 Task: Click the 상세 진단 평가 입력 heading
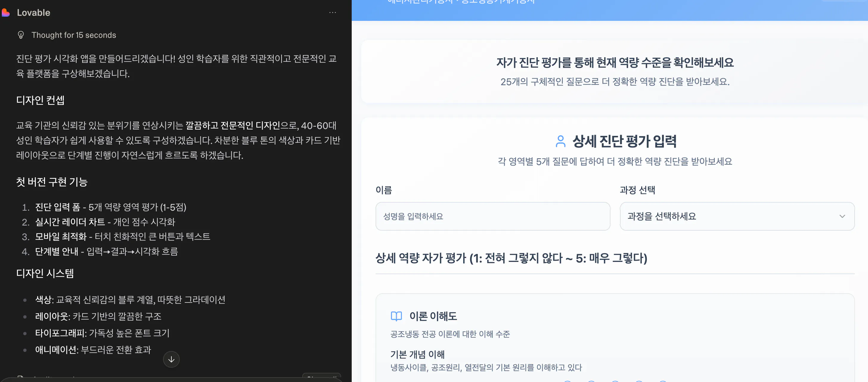point(624,142)
